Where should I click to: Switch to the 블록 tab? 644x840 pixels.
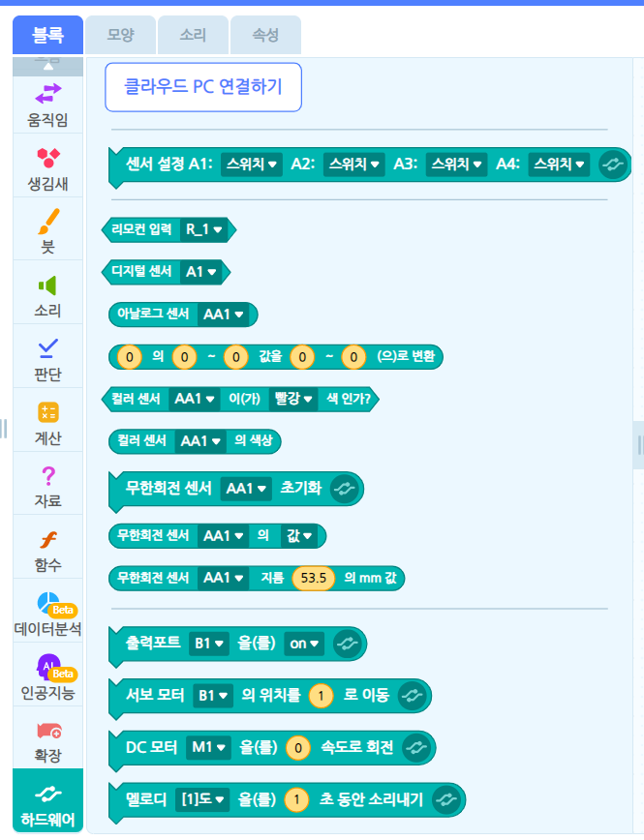point(47,35)
